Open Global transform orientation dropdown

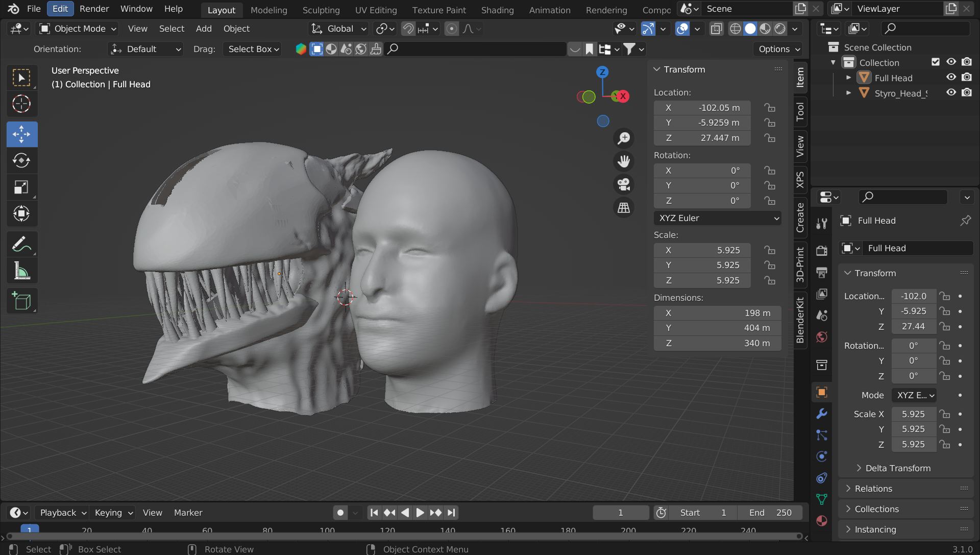[x=339, y=29]
